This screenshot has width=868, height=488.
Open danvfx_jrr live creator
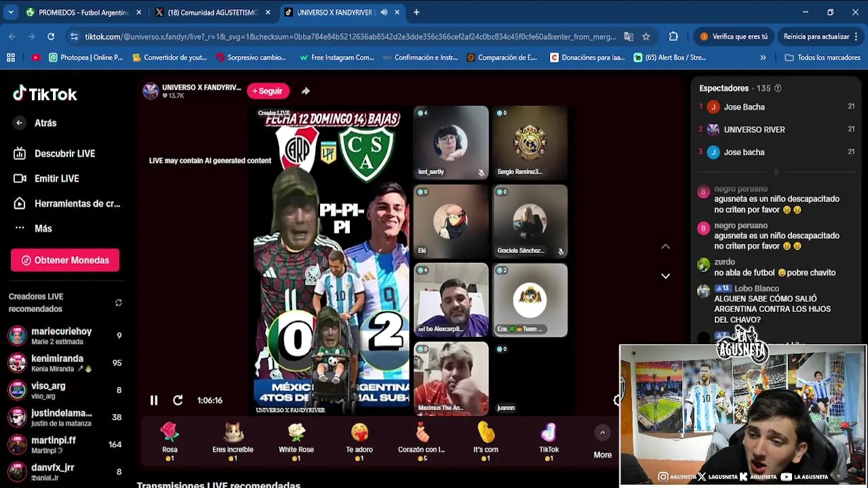pos(64,472)
